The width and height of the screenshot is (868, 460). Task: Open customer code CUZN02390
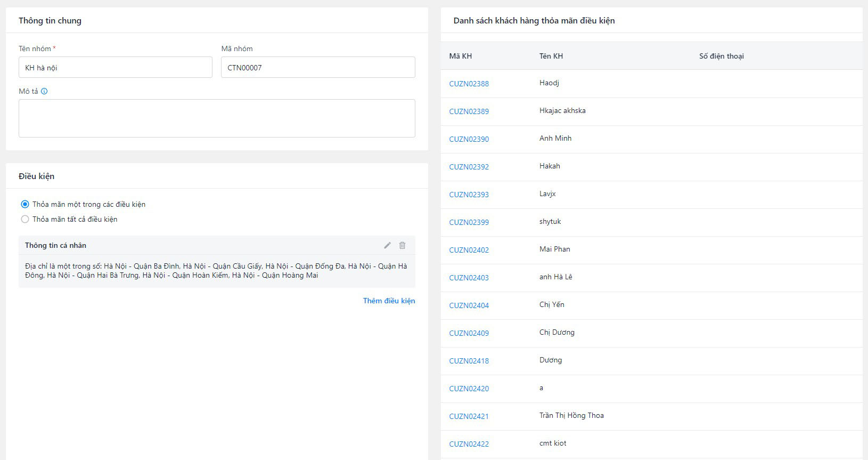pyautogui.click(x=469, y=139)
